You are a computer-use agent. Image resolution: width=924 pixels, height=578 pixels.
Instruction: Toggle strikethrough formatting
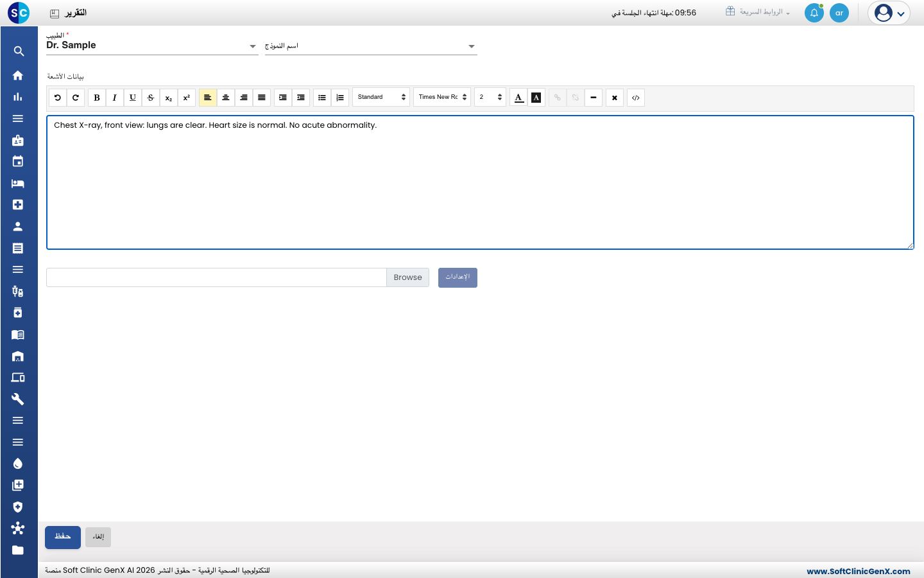[151, 98]
